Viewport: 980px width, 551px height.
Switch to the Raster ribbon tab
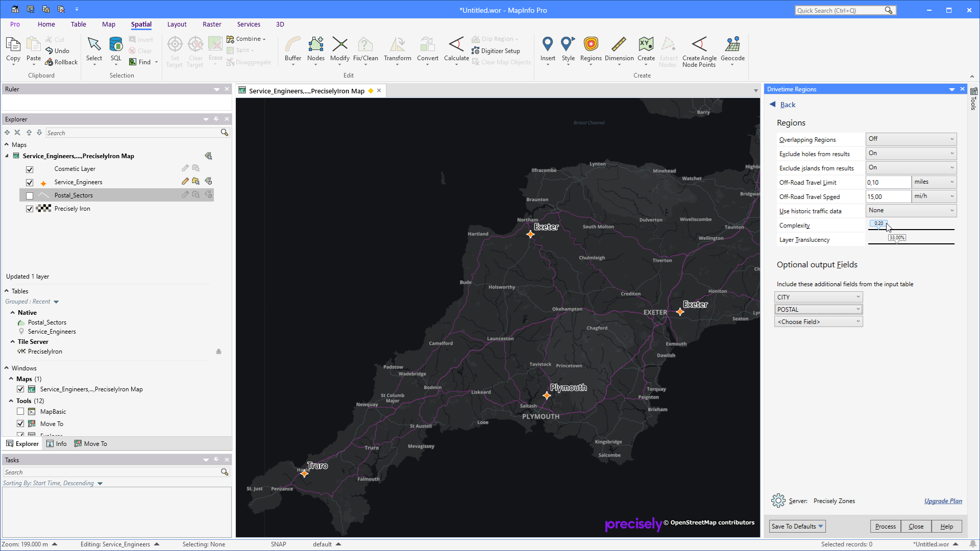point(212,24)
